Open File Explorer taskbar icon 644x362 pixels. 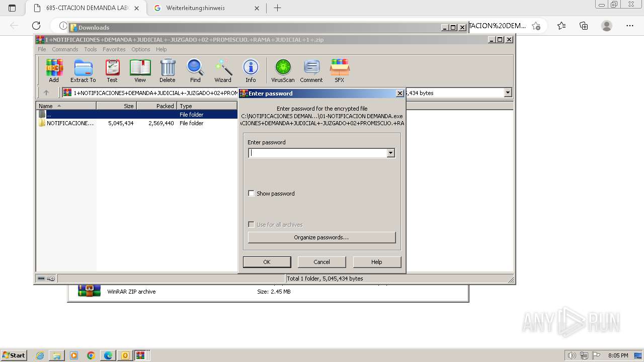click(x=57, y=355)
